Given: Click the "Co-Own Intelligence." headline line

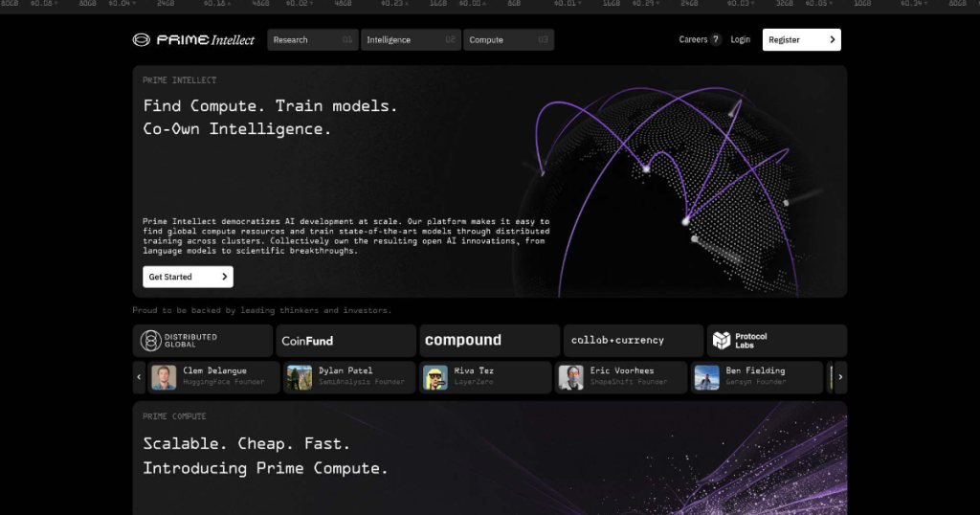Looking at the screenshot, I should (237, 129).
